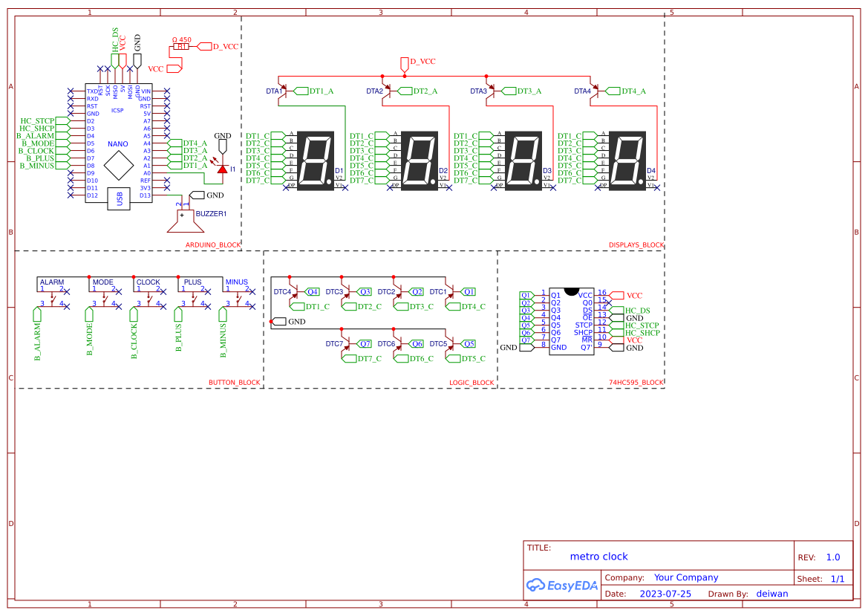Screen dimensions: 868x616
Task: Select resistor R1 with value 450
Action: point(182,46)
